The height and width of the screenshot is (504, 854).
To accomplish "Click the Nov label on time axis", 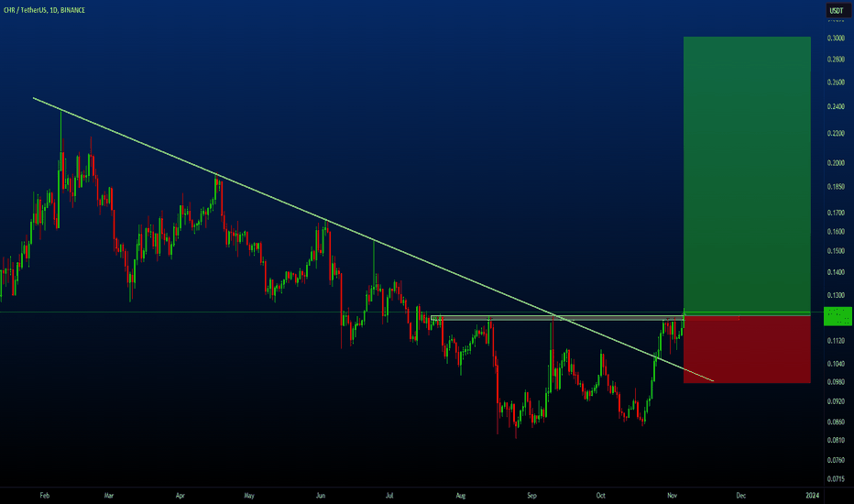I will coord(672,496).
